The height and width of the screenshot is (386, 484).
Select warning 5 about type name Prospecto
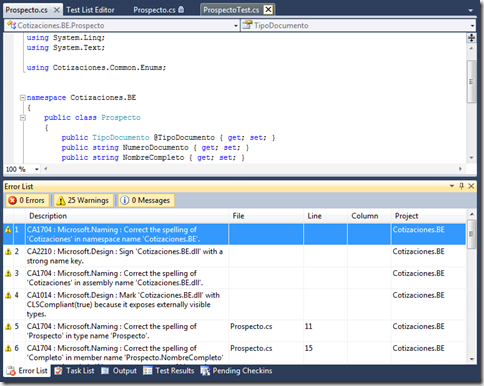(235, 331)
